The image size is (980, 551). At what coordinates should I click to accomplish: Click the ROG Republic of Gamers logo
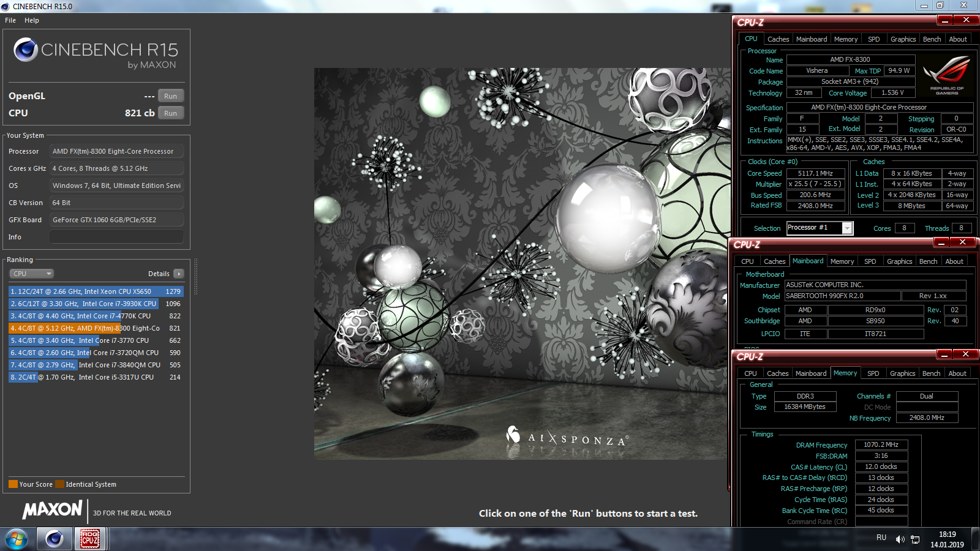coord(946,76)
